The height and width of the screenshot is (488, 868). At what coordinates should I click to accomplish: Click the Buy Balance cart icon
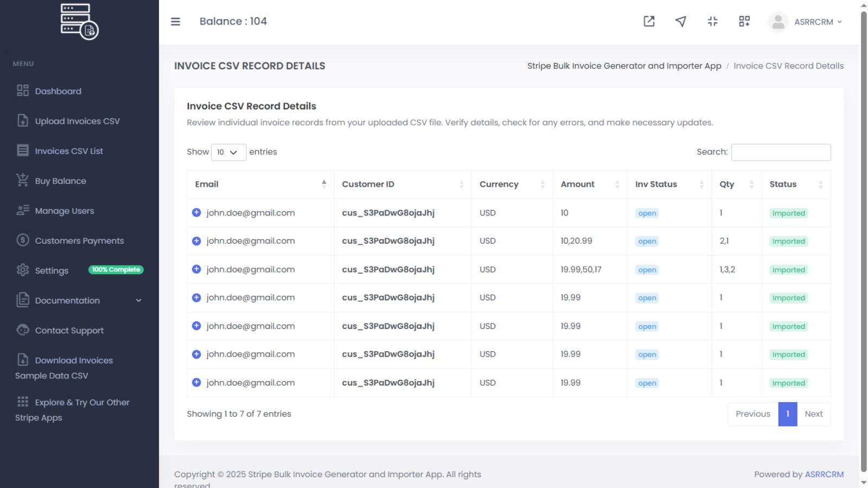[22, 180]
